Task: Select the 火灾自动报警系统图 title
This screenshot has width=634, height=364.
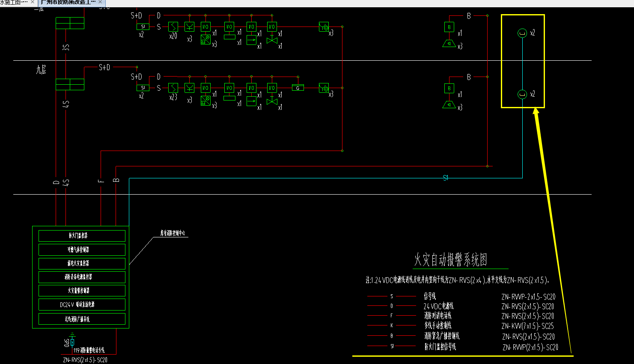Action: (x=451, y=259)
